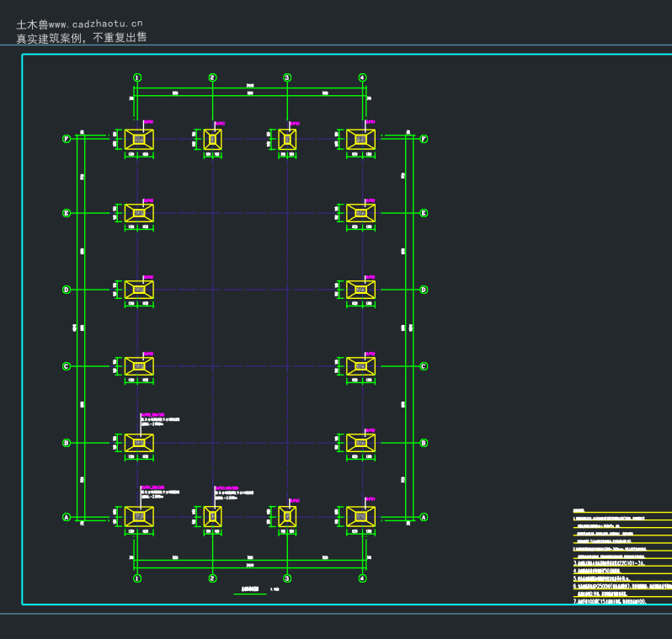Select axis bubble B on the left side

click(67, 443)
